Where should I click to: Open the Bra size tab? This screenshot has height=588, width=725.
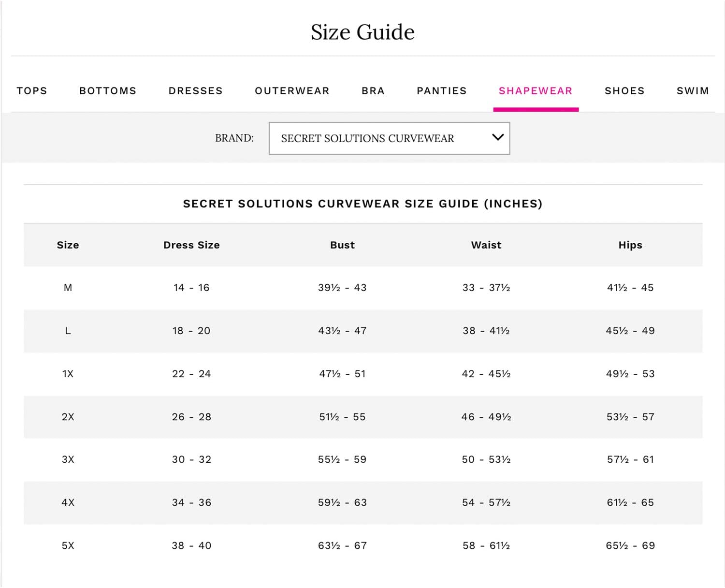[x=373, y=91]
